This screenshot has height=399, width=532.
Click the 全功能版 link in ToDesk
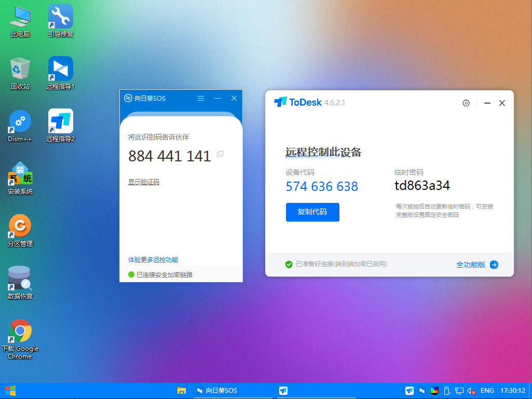pos(471,265)
